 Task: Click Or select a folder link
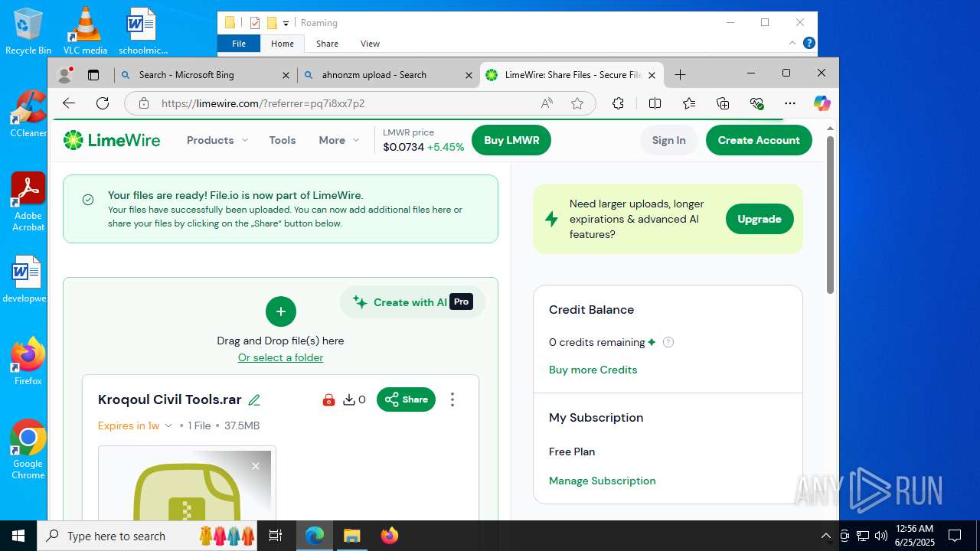coord(280,357)
